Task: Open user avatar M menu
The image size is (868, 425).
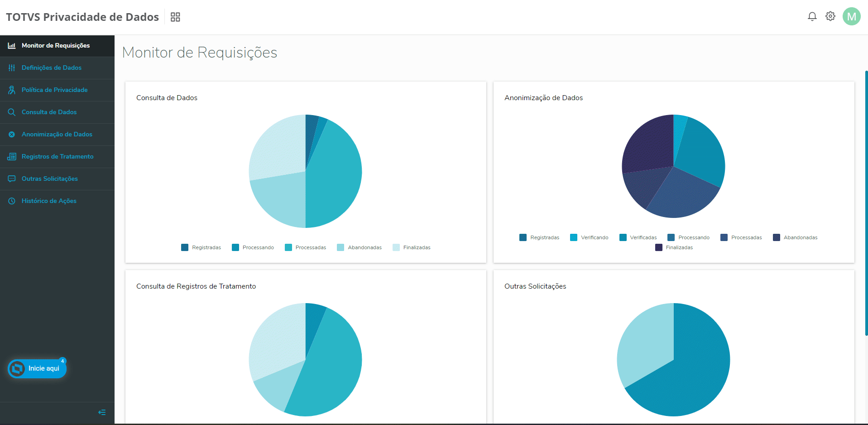Action: pos(851,16)
